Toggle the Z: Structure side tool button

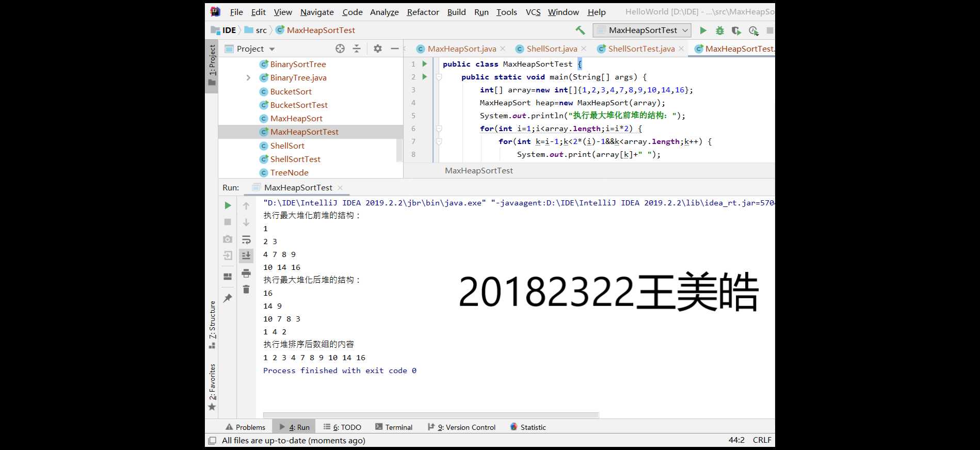pos(212,325)
